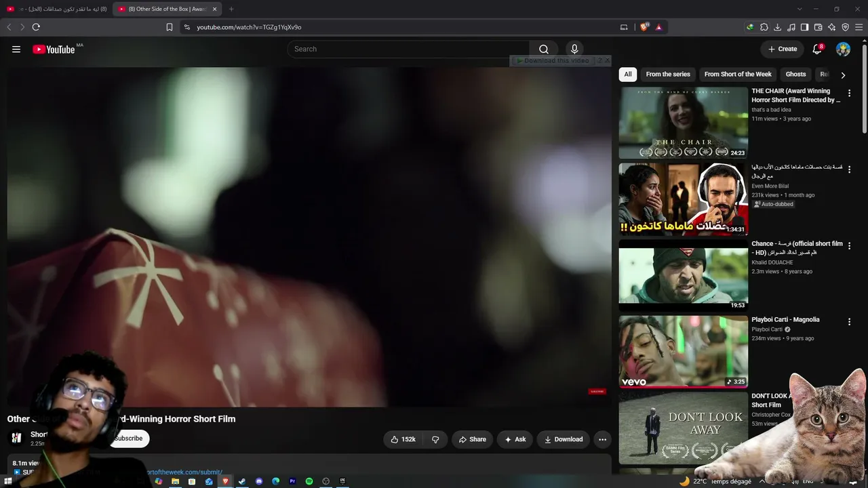
Task: Like the video with thumbs up
Action: (403, 439)
